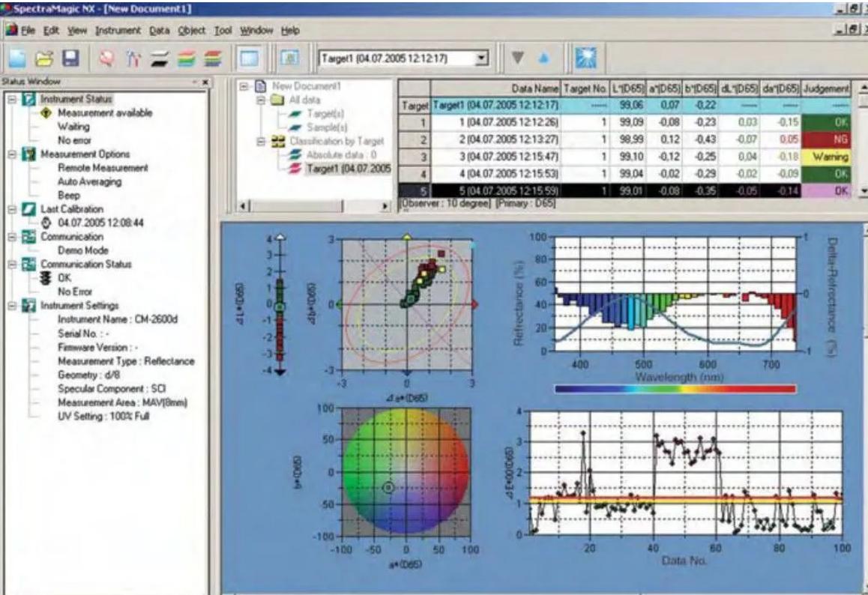The width and height of the screenshot is (868, 595).
Task: Open the target selection dropdown
Action: click(x=482, y=58)
